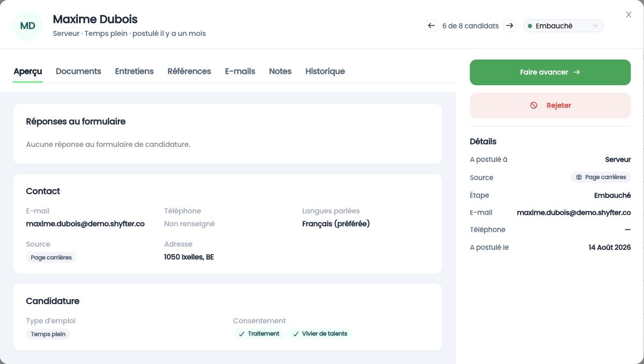Click the Détails heading

pos(483,142)
